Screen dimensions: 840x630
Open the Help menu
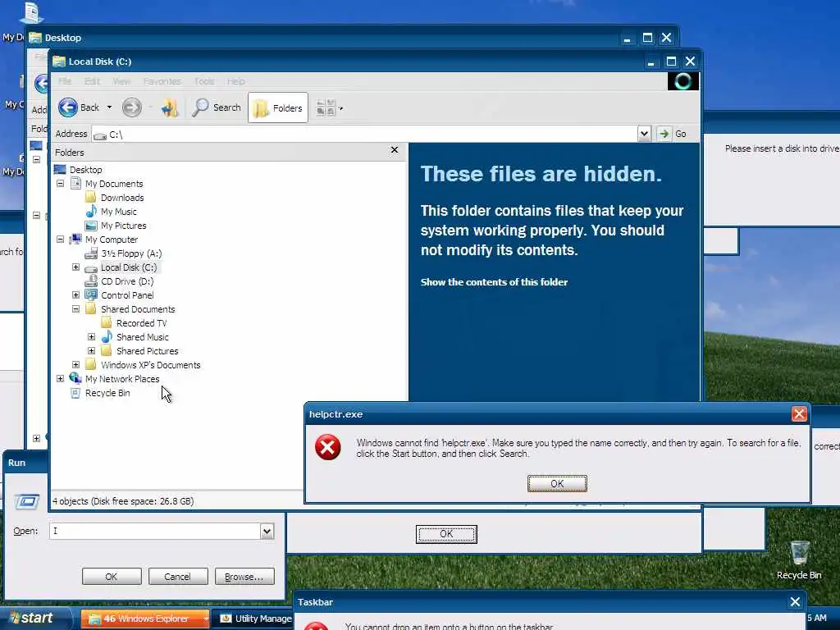click(235, 81)
